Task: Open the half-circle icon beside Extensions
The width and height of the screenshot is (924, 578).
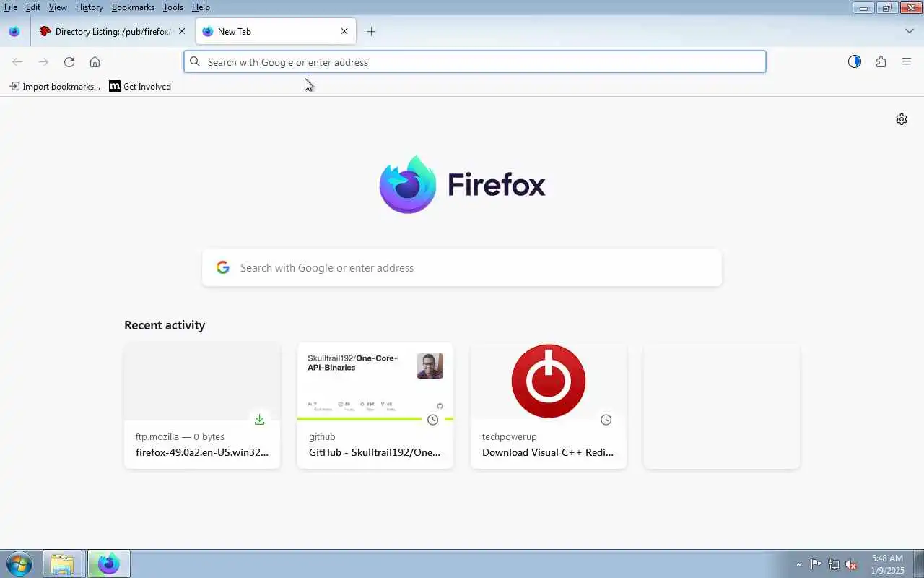Action: (855, 61)
